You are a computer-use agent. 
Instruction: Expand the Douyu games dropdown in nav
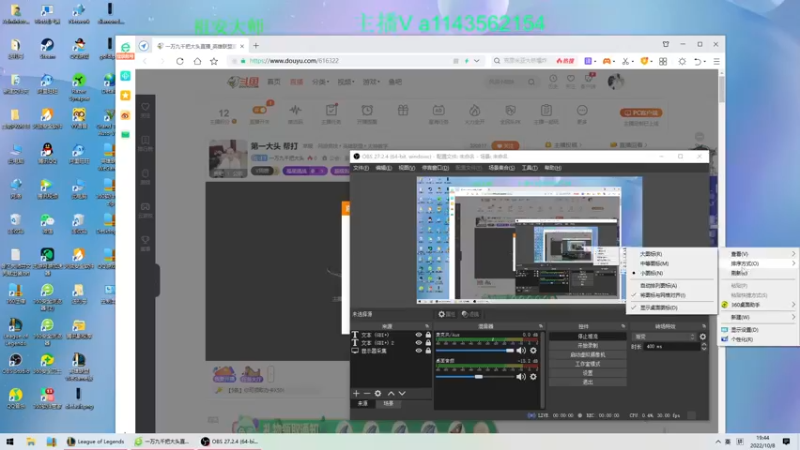(x=371, y=82)
